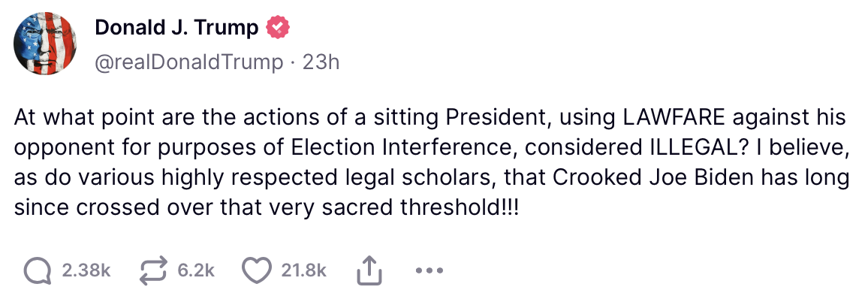Like the post with the heart icon
Screen dimensions: 868x305
click(258, 270)
